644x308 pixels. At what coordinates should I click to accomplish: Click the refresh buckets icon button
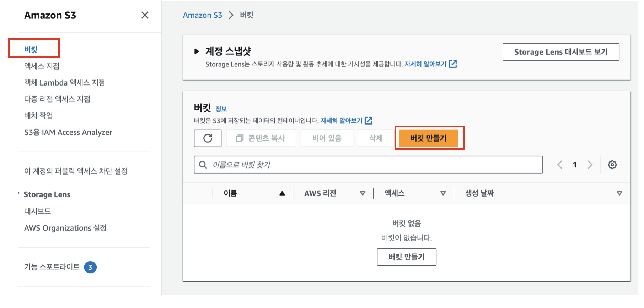tap(208, 138)
